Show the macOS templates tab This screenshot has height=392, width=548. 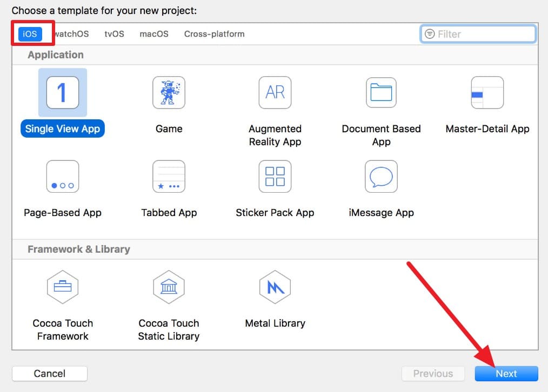[154, 34]
